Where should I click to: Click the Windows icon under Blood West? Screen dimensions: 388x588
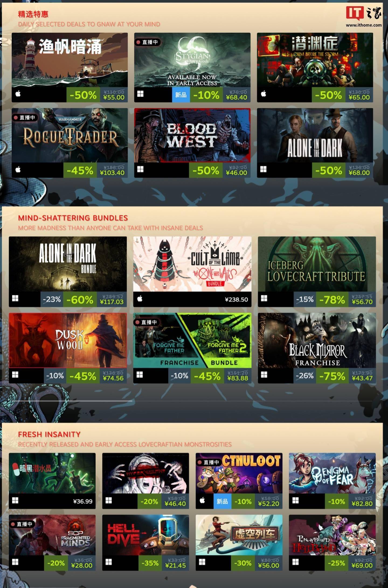[140, 169]
